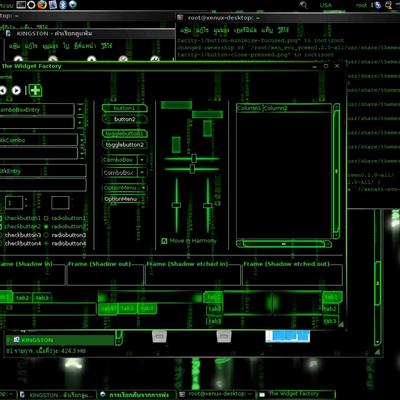The height and width of the screenshot is (400, 400).
Task: Open the second ComboBox dropdown
Action: [142, 173]
